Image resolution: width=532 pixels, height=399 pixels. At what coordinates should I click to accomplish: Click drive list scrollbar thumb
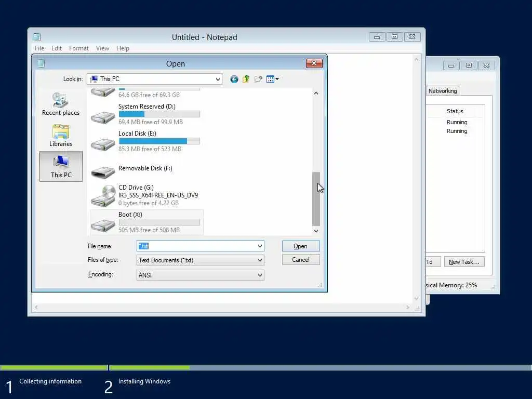[x=316, y=199]
